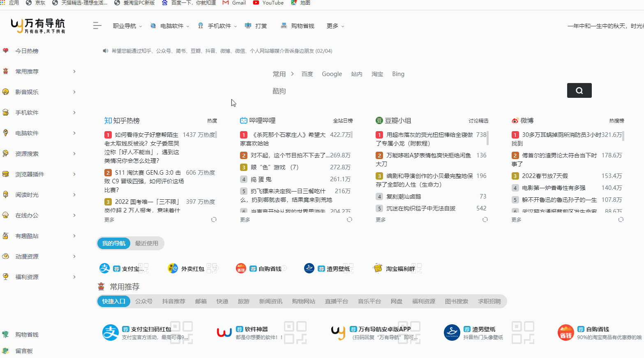The height and width of the screenshot is (358, 644).
Task: Click the 知乎热榜 list scrollbar
Action: coord(216,134)
